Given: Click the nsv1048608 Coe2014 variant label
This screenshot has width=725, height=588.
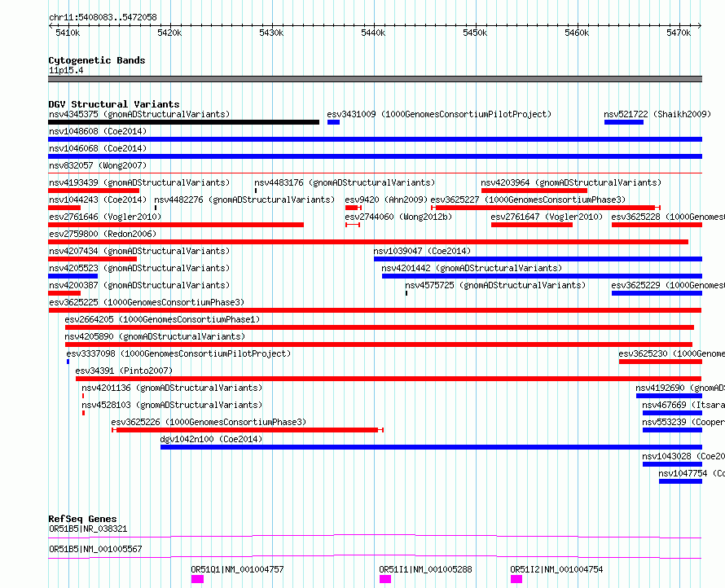Looking at the screenshot, I should (x=98, y=131).
